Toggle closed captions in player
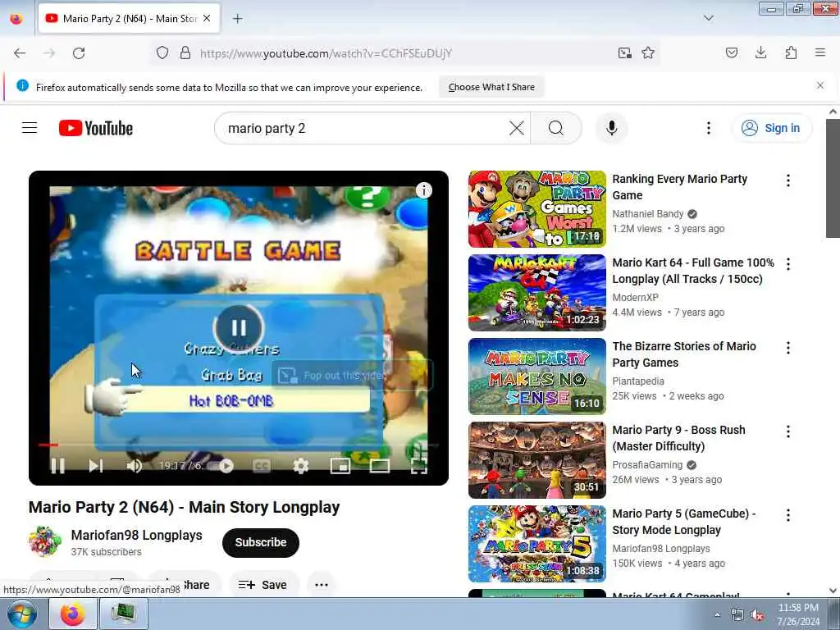 262,466
